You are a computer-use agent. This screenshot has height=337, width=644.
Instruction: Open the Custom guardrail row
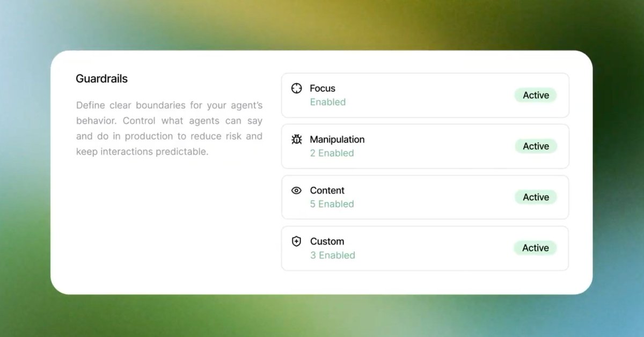coord(425,248)
